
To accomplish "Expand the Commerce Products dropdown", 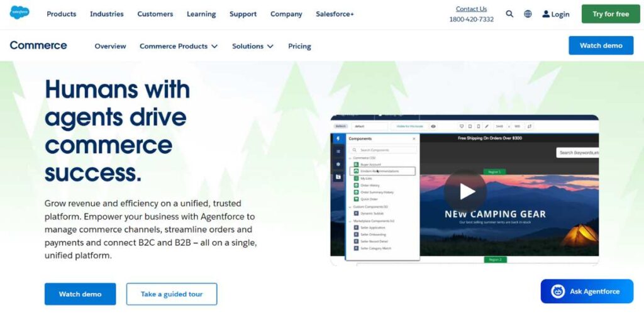I will (179, 46).
